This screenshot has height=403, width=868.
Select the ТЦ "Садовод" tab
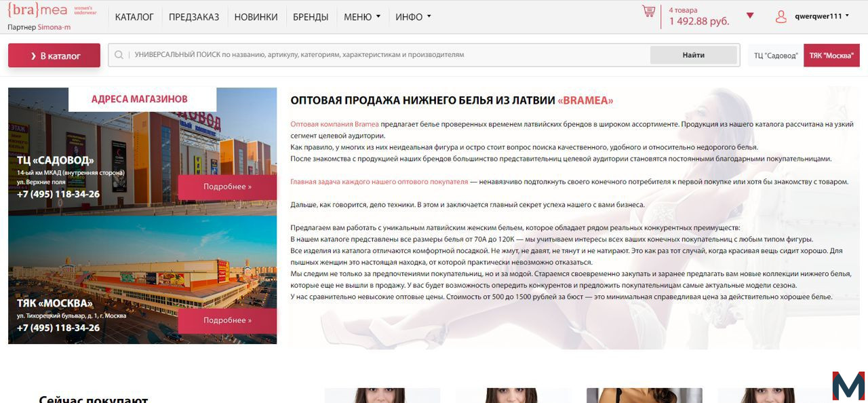point(776,56)
